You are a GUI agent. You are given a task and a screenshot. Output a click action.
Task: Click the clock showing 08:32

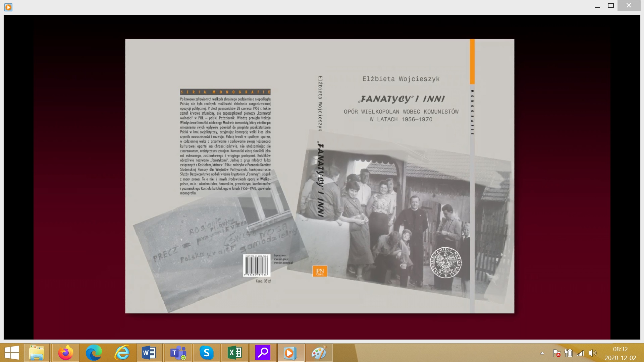(620, 353)
